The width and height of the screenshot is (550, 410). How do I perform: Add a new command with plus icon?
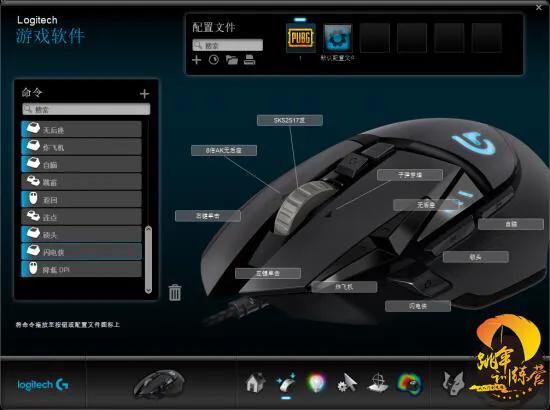click(x=144, y=94)
